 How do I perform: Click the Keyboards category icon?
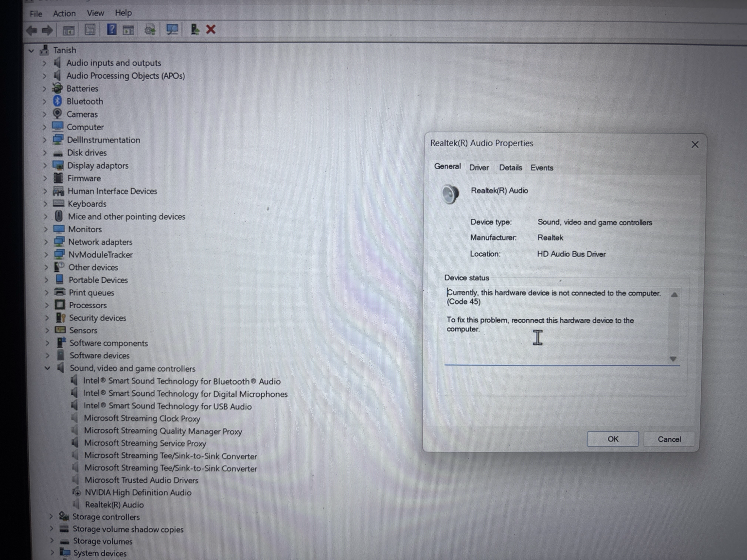click(x=58, y=203)
